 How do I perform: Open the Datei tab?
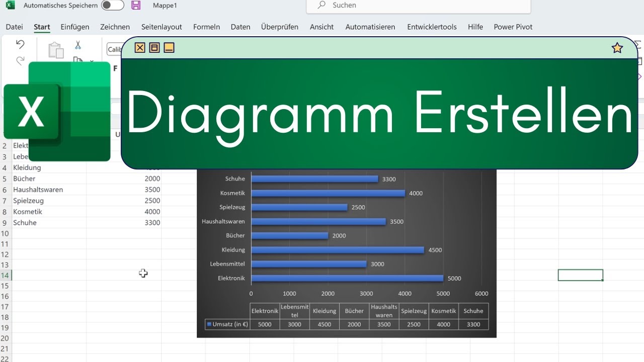[x=14, y=27]
